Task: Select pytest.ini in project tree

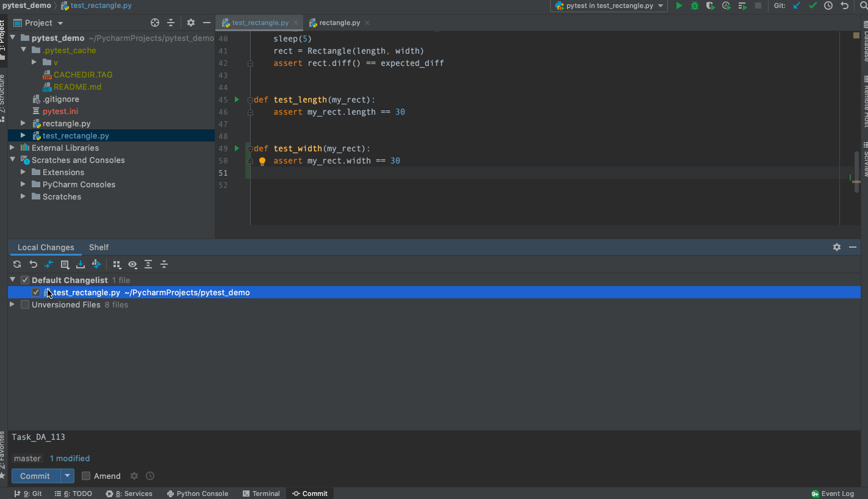Action: pyautogui.click(x=60, y=111)
